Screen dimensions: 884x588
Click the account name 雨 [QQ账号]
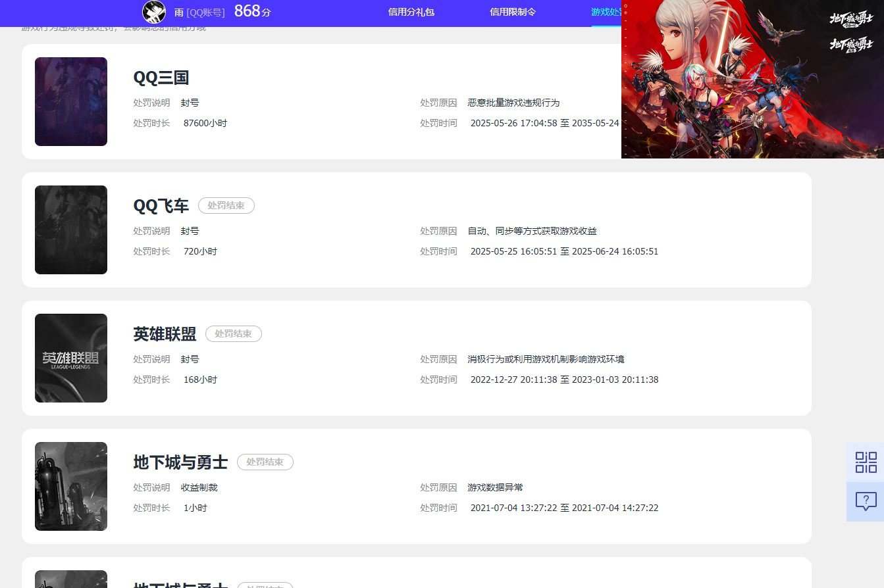(x=199, y=12)
